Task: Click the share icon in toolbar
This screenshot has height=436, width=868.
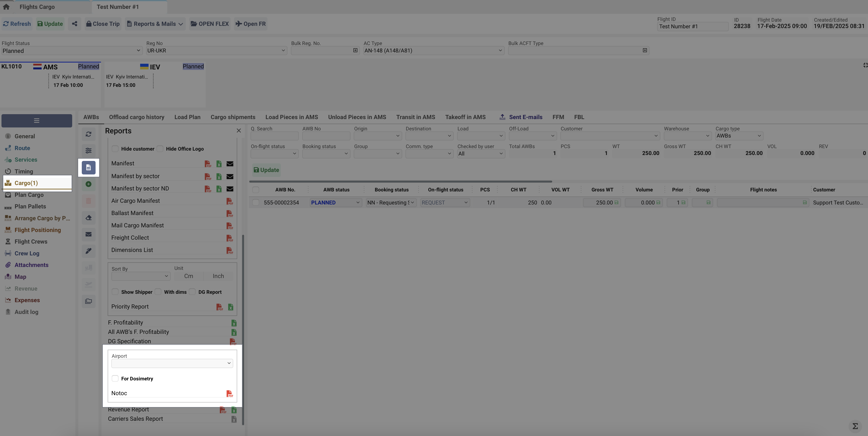Action: [74, 24]
